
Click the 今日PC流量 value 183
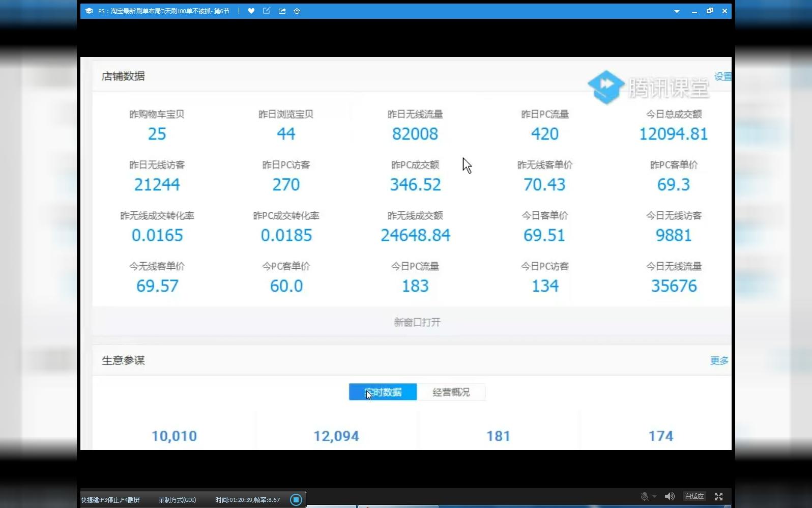click(415, 286)
